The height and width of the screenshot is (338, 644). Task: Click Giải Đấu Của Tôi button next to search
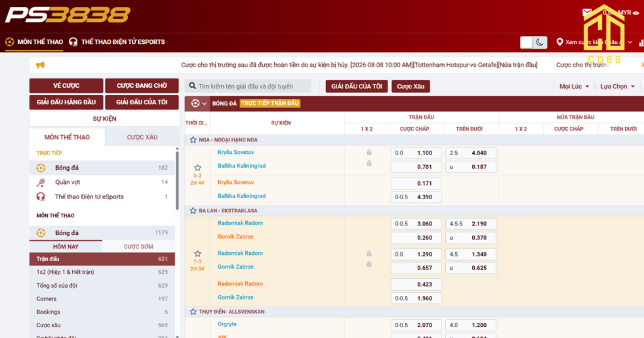[357, 86]
